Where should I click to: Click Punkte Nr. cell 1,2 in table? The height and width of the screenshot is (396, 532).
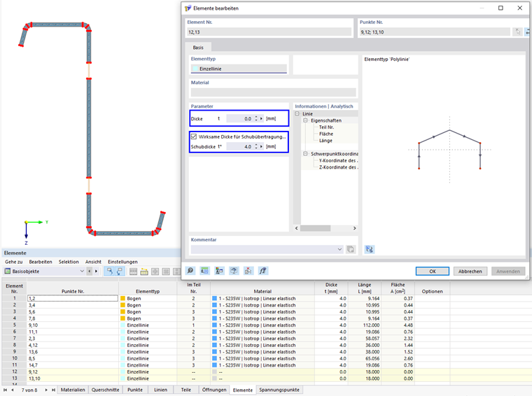(x=73, y=298)
